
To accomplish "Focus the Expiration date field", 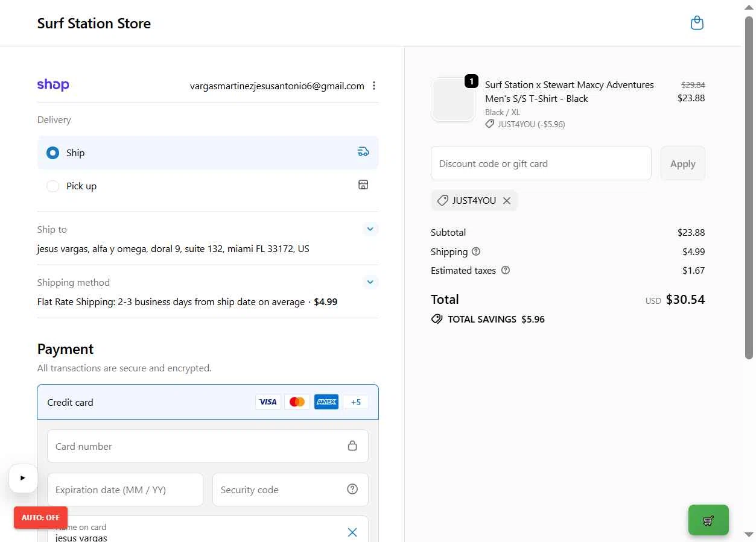I will pos(125,490).
